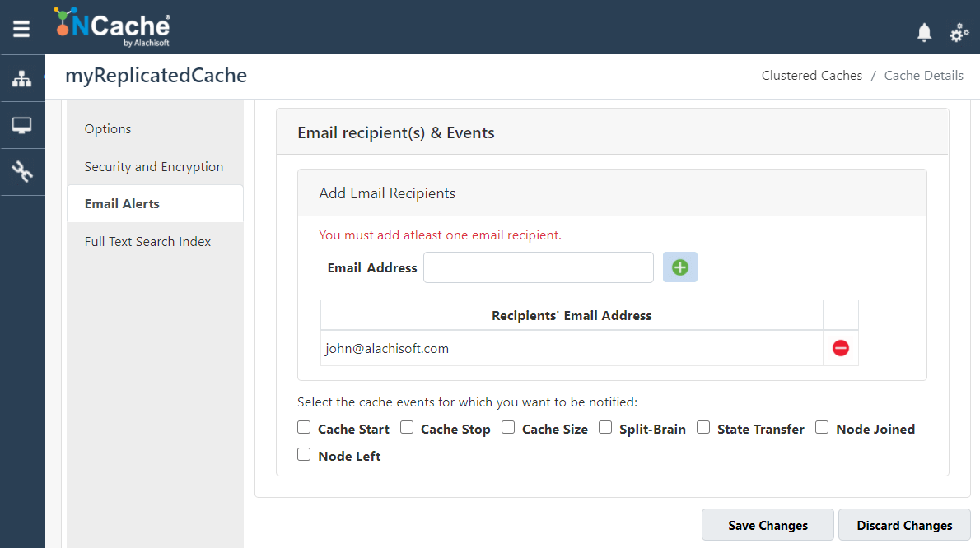980x548 pixels.
Task: Click Recipients' Email Address column header
Action: (x=572, y=315)
